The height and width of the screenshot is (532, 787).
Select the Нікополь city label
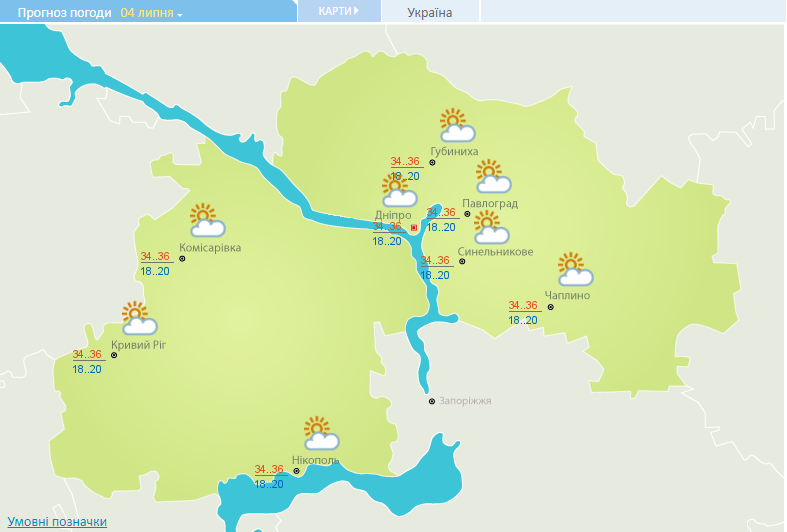point(315,460)
